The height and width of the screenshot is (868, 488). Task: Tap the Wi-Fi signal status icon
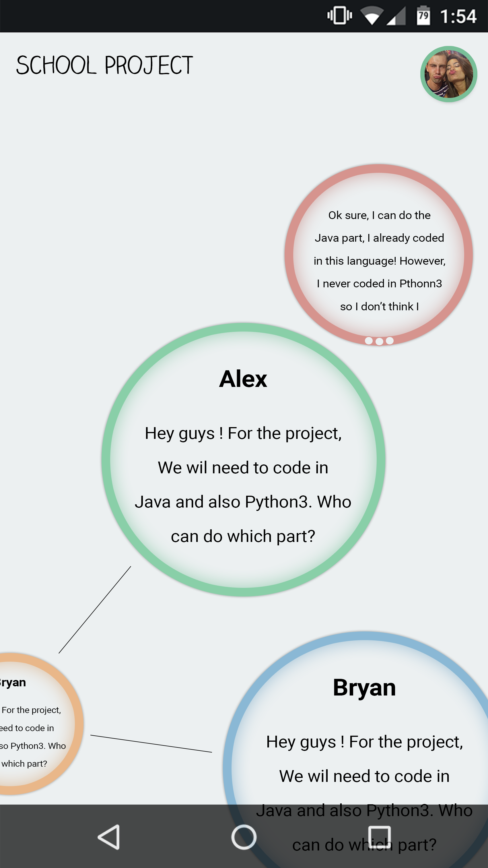[x=372, y=16]
